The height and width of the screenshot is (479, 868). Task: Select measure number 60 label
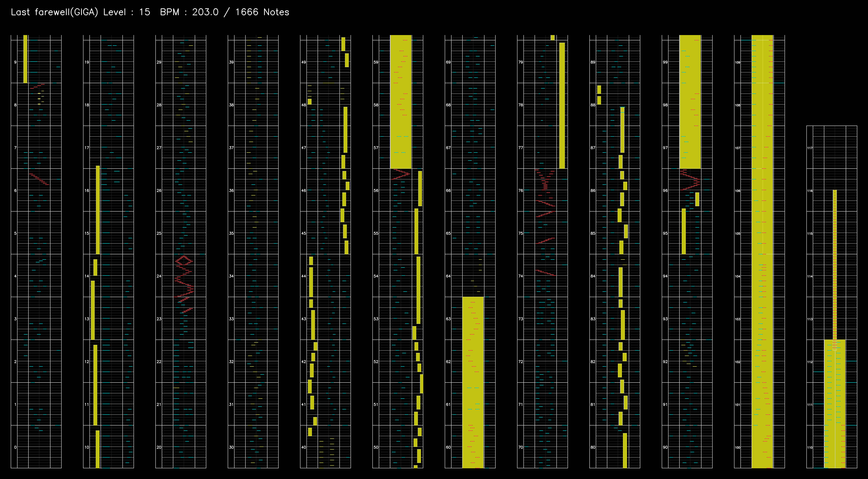coord(448,447)
